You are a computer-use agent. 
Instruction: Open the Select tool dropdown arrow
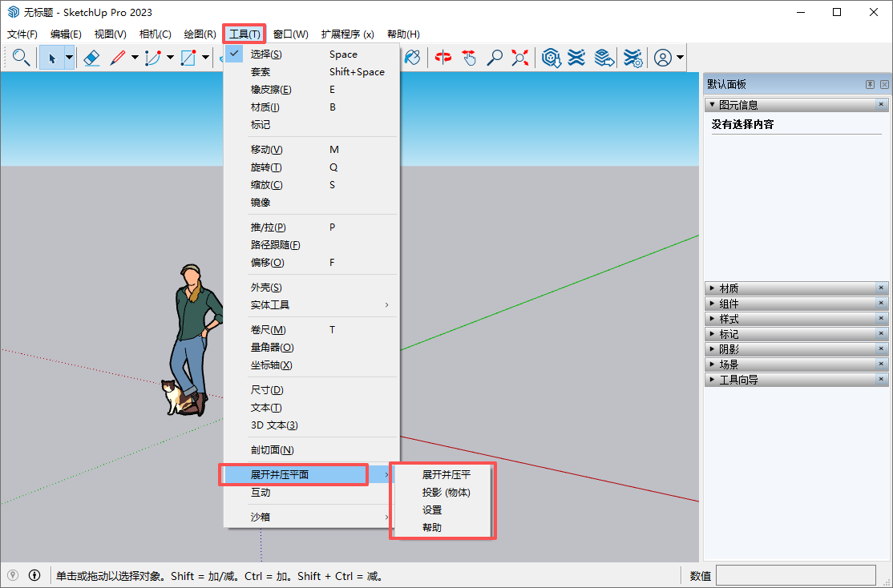[x=69, y=58]
